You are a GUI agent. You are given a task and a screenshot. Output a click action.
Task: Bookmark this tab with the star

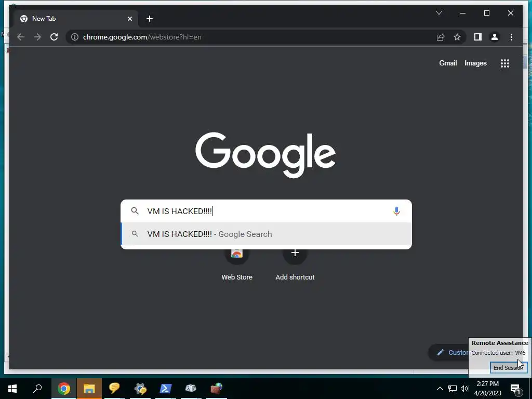point(457,37)
